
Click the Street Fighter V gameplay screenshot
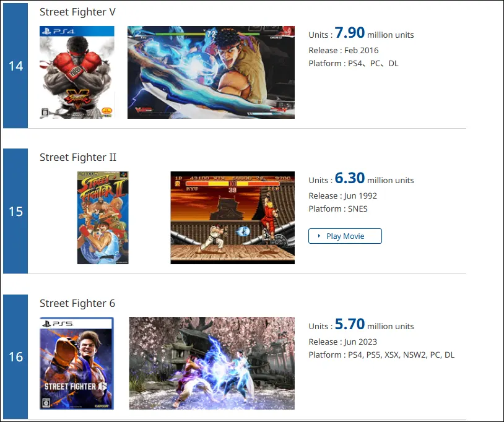point(211,72)
